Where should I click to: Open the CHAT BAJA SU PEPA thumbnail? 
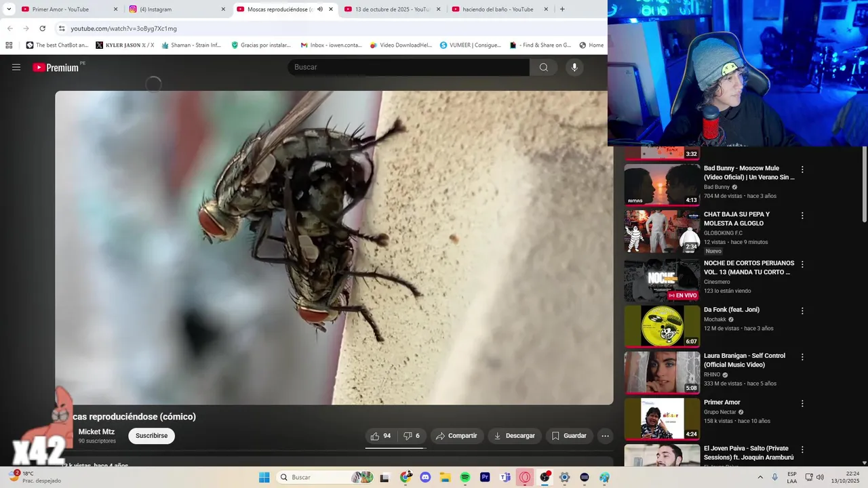662,231
